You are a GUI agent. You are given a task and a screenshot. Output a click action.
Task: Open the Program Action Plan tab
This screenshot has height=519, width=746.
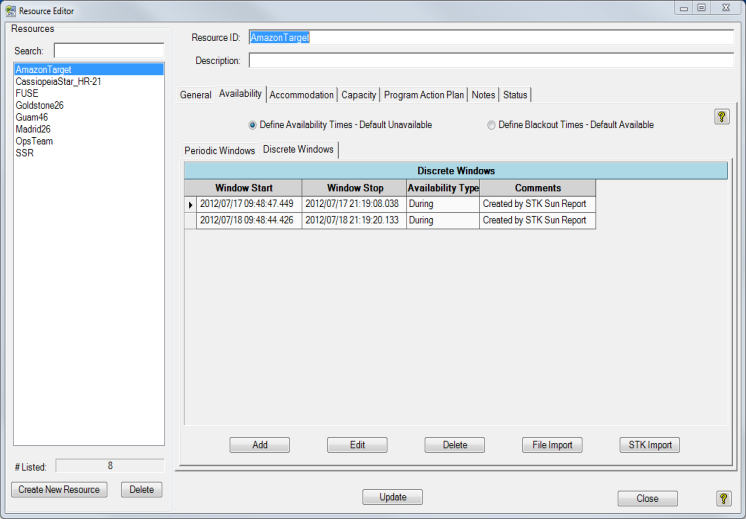pos(424,95)
